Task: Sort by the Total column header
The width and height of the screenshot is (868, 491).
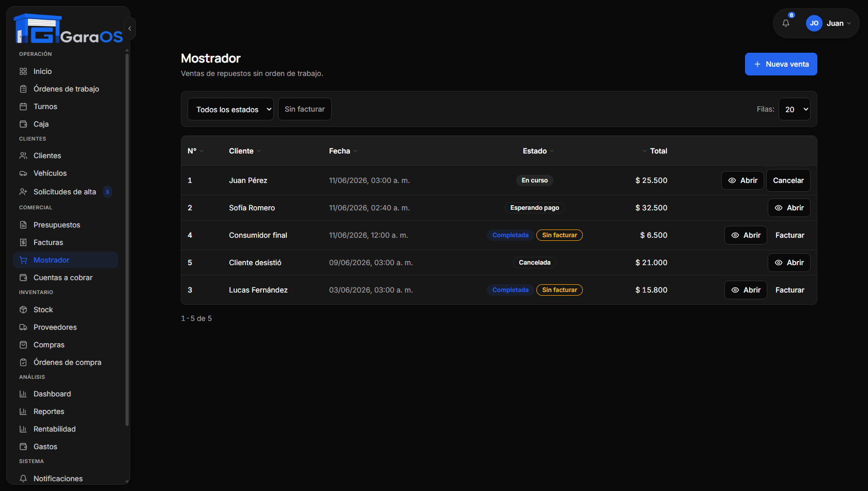Action: [655, 151]
